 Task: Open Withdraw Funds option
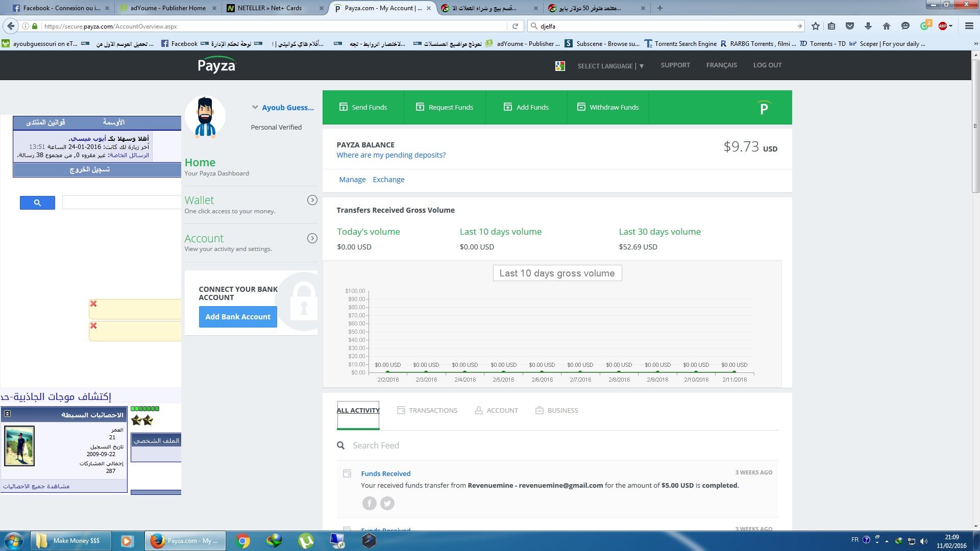[x=608, y=107]
